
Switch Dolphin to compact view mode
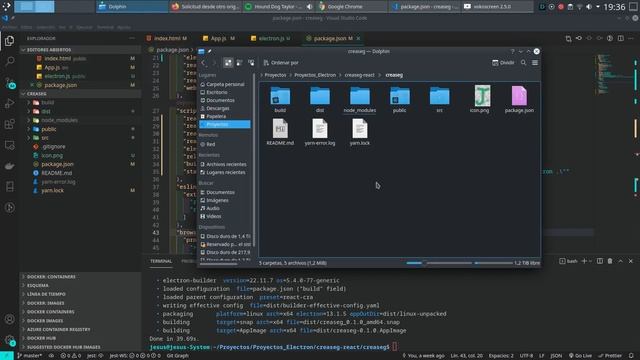[x=240, y=62]
